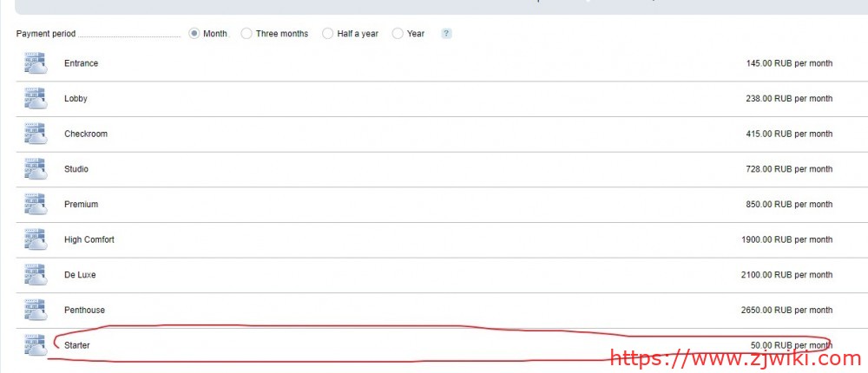The width and height of the screenshot is (868, 373).
Task: Click the Penthouse plan server icon
Action: click(35, 310)
